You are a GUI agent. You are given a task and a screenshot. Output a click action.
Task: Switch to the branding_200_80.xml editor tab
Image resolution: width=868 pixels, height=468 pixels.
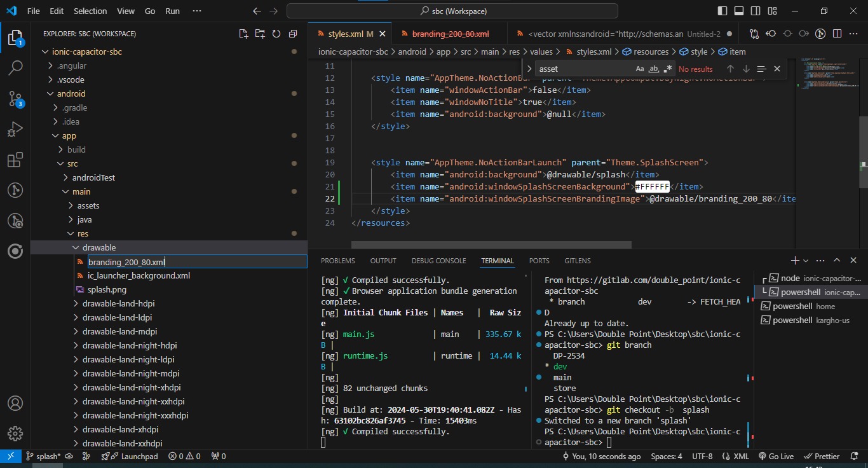(x=451, y=34)
